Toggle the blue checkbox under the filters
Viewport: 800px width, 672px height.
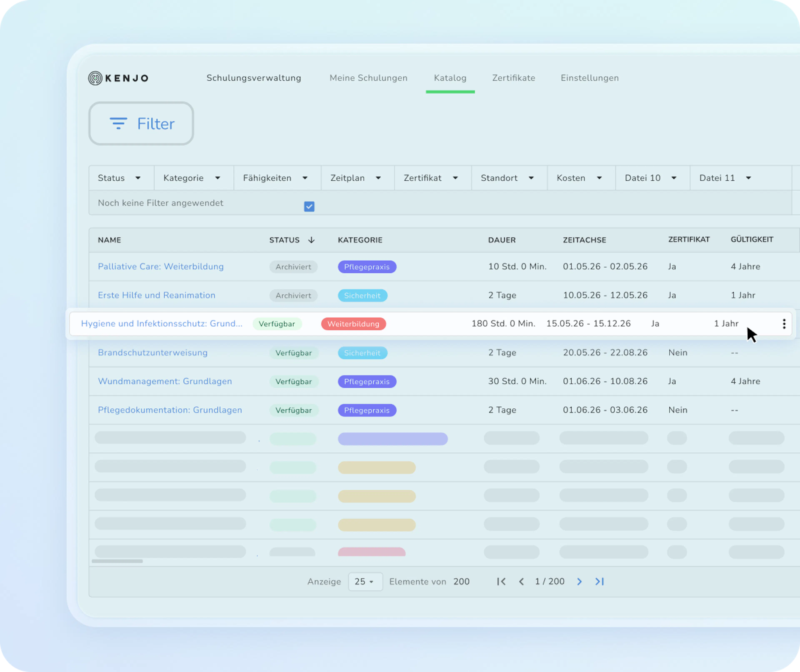coord(309,206)
